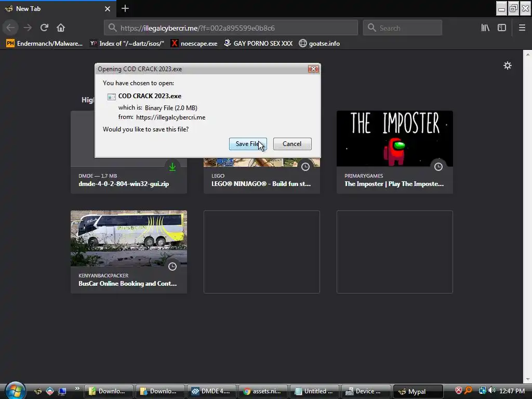Click the volume speaker tray icon
The height and width of the screenshot is (399, 532).
491,391
